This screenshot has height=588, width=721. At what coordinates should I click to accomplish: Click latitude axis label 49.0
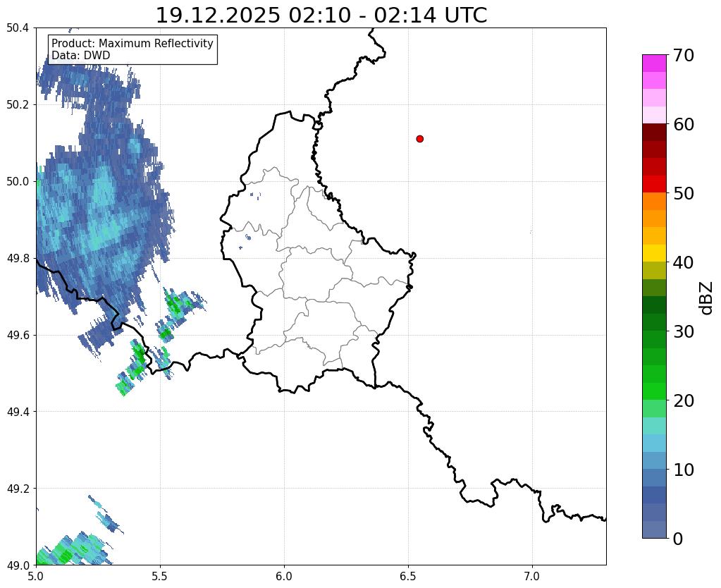[18, 565]
